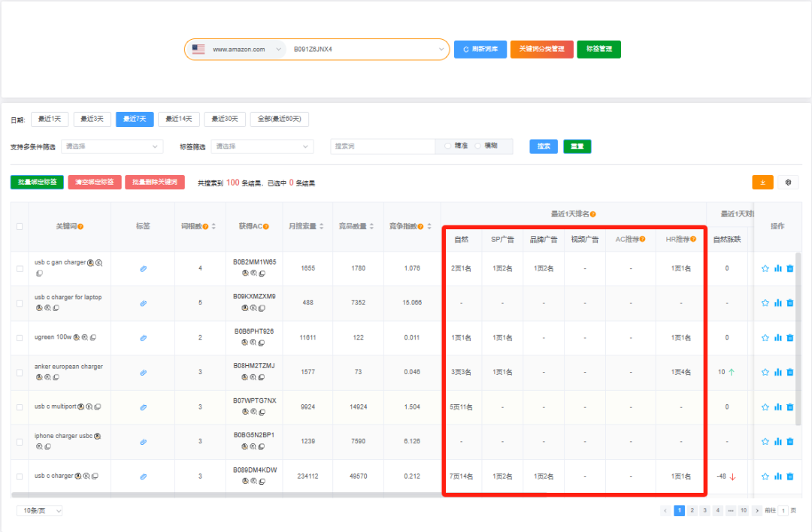The height and width of the screenshot is (532, 812).
Task: Open the column settings gear icon
Action: point(788,182)
